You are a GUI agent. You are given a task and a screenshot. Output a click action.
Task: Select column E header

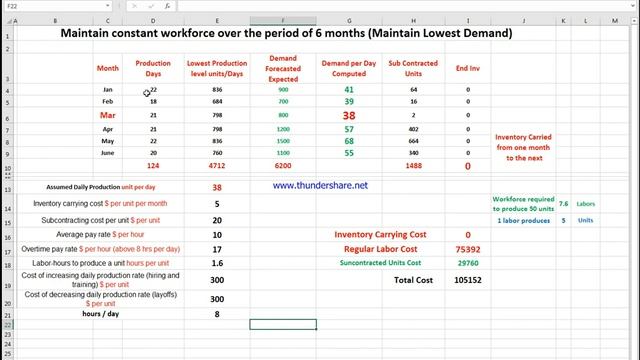(x=217, y=21)
